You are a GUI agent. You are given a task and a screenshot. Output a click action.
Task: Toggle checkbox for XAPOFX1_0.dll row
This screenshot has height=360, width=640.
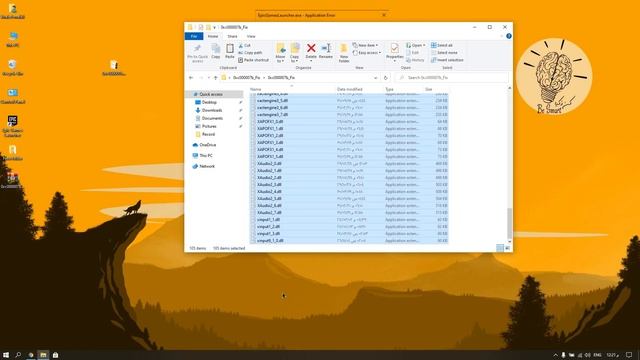pos(253,122)
